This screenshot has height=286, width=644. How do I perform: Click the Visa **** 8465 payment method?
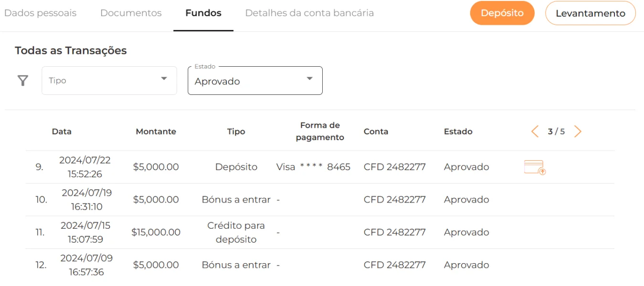(x=313, y=167)
